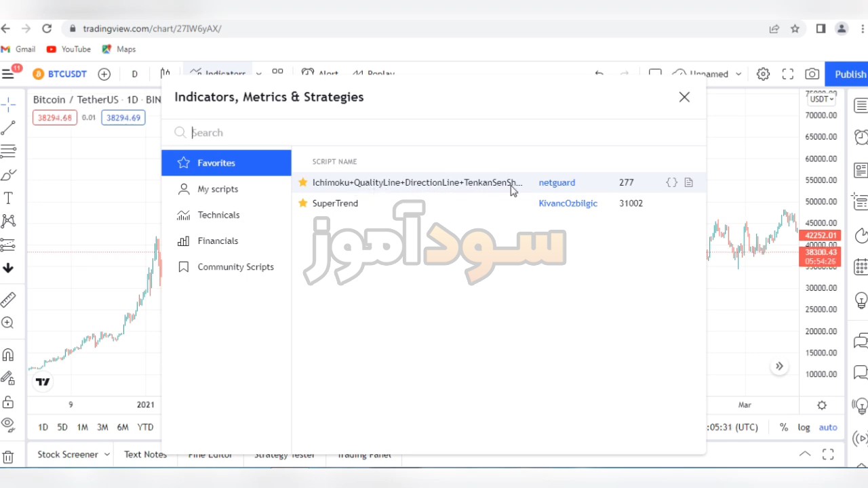Collapse the bottom panel chevron
The height and width of the screenshot is (488, 868).
805,454
